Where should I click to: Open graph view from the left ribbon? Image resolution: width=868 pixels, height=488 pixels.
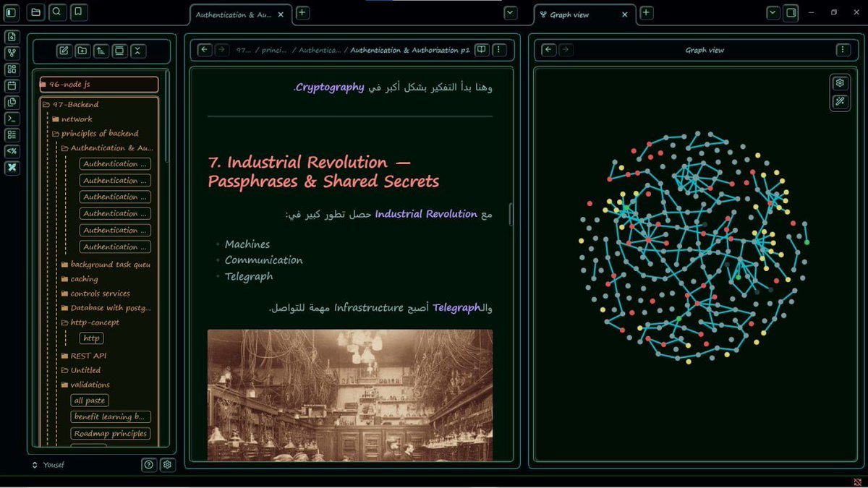tap(12, 53)
